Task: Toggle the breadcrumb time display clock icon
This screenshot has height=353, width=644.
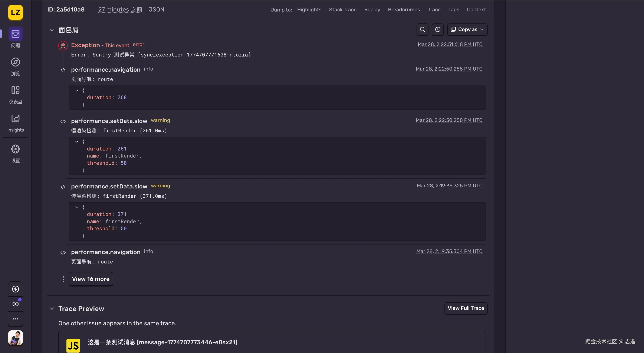Action: (x=437, y=29)
